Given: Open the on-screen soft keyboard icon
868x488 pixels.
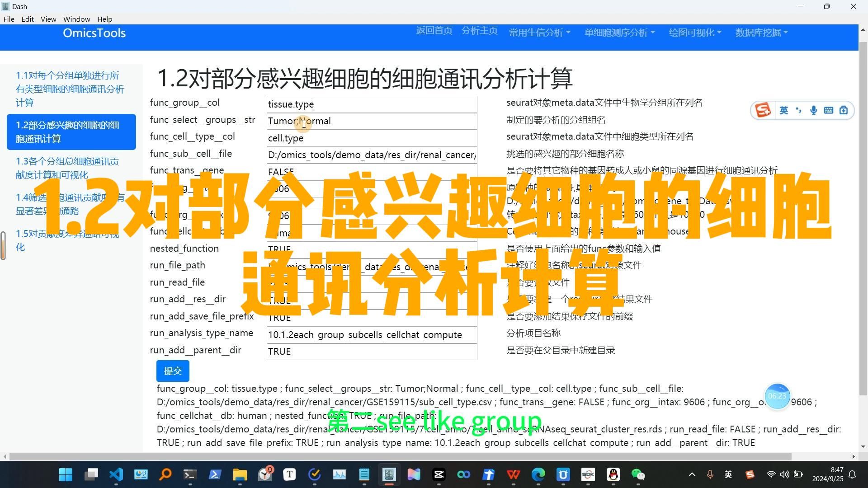Looking at the screenshot, I should coord(829,110).
